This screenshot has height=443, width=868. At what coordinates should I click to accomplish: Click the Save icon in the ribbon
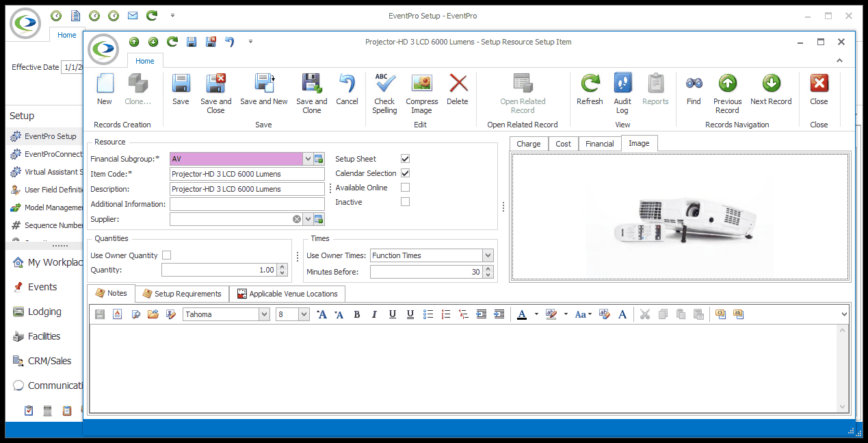(x=181, y=84)
